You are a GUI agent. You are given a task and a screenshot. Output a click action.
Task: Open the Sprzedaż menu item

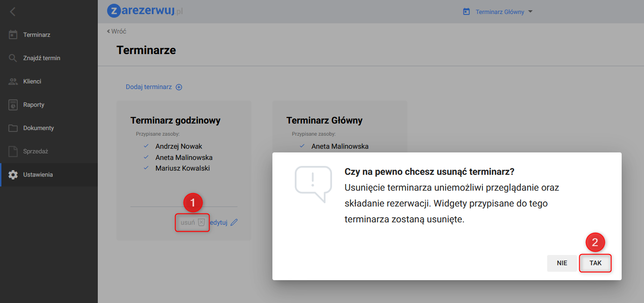click(x=35, y=151)
